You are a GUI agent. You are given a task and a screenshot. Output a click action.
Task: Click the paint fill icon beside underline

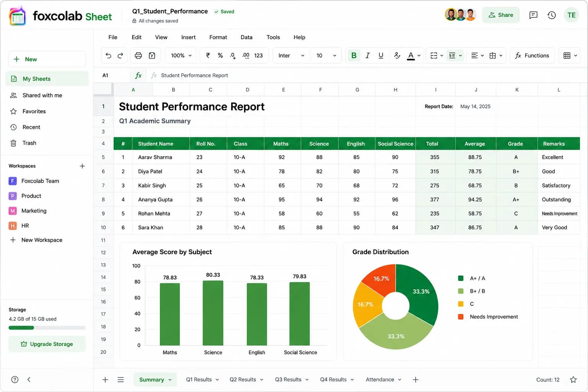[x=397, y=56]
